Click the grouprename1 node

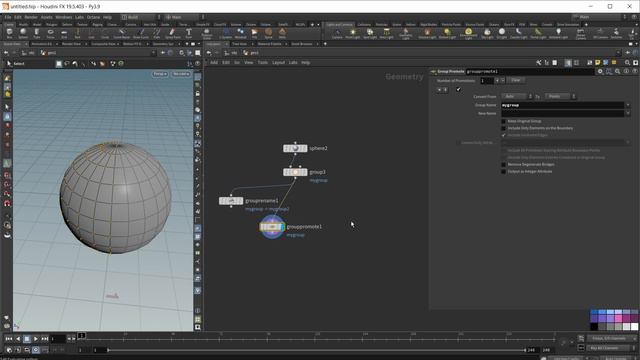[231, 201]
